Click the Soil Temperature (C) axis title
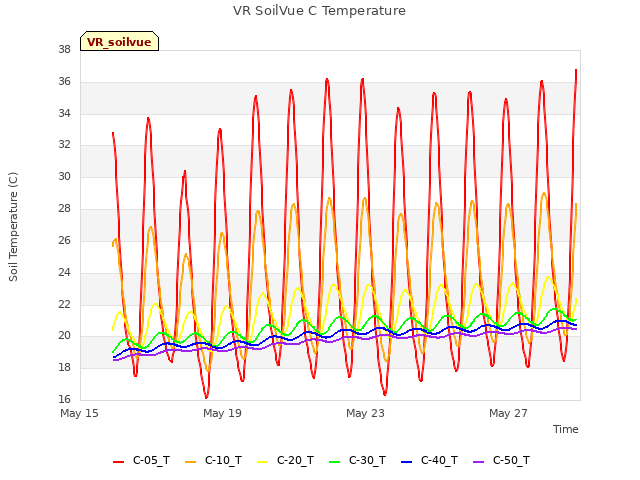 [x=13, y=227]
